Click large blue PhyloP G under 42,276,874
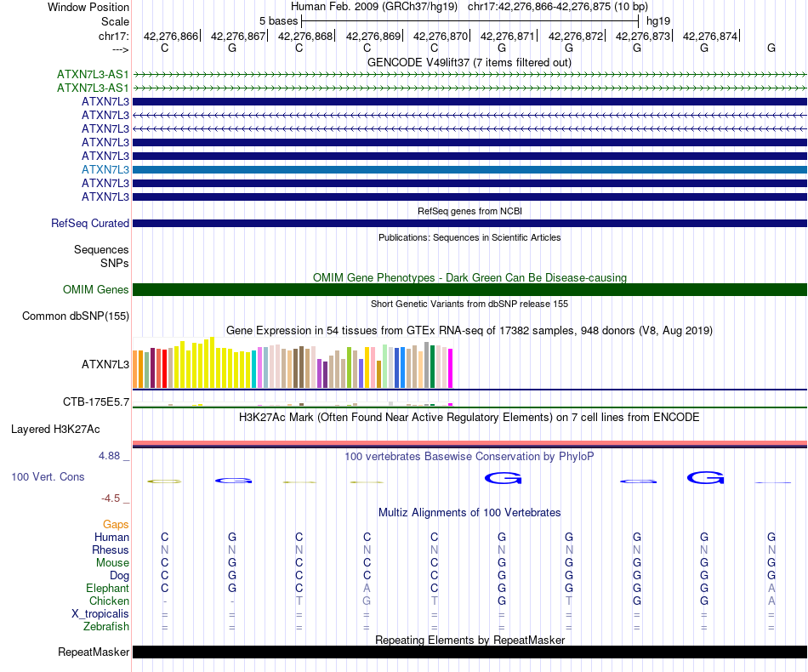Viewport: 808px width, 672px height. point(705,478)
